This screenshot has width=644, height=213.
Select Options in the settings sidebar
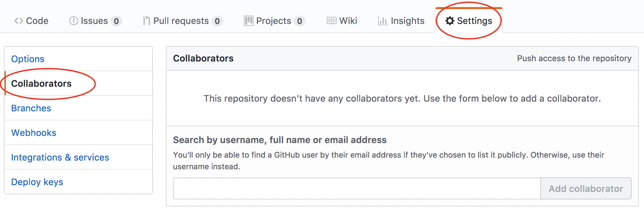tap(28, 59)
